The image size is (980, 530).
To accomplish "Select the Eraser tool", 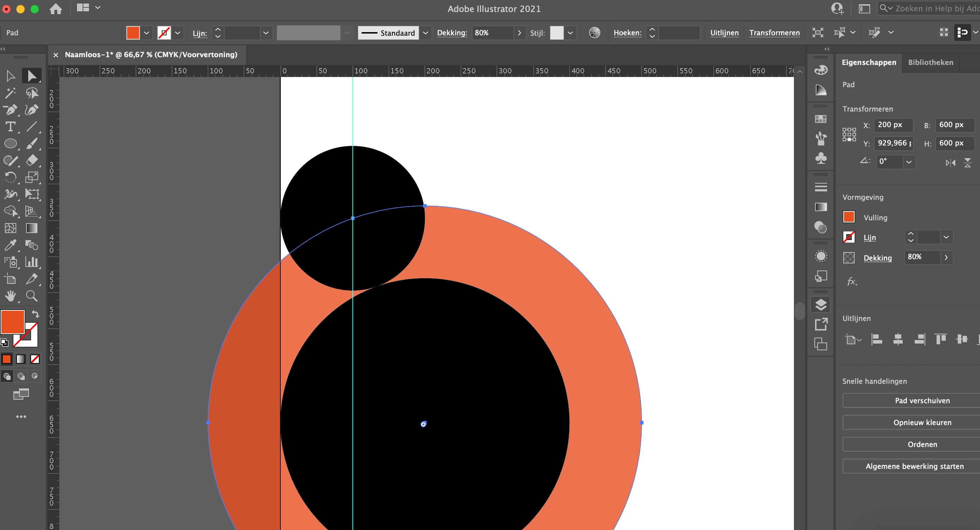I will click(x=31, y=160).
